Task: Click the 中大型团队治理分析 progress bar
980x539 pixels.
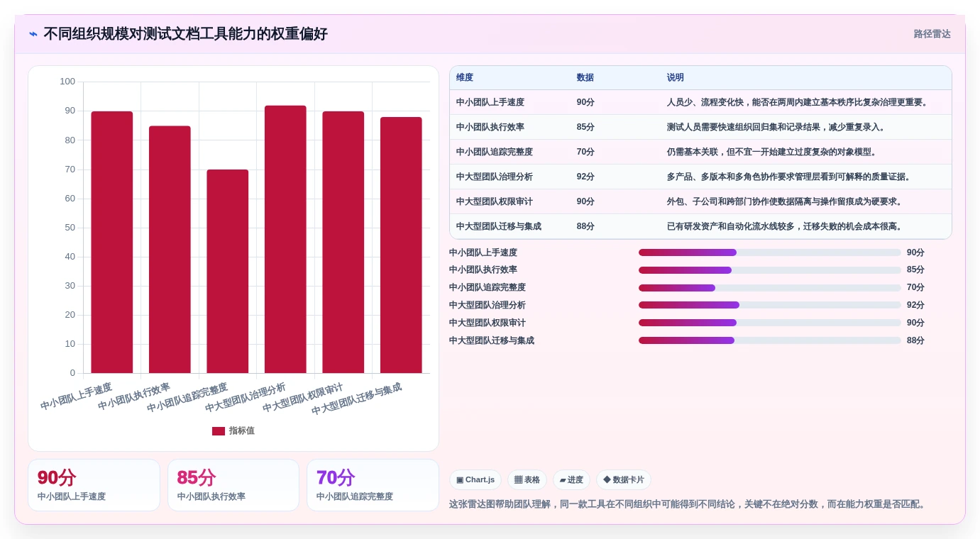Action: 770,305
